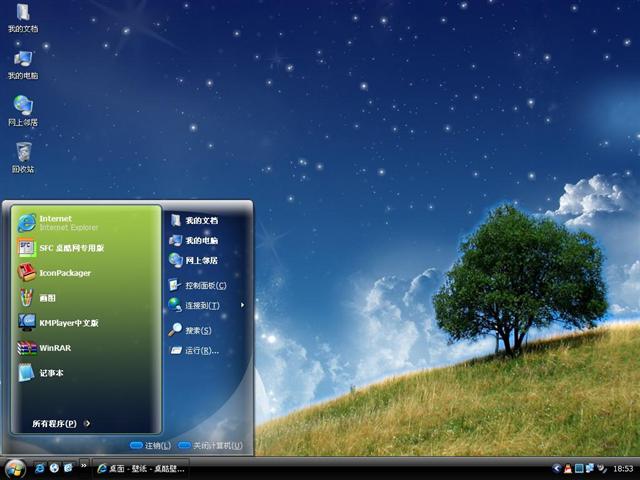Open 网上邻居 desktop icon
Viewport: 640px width, 480px height.
23,110
